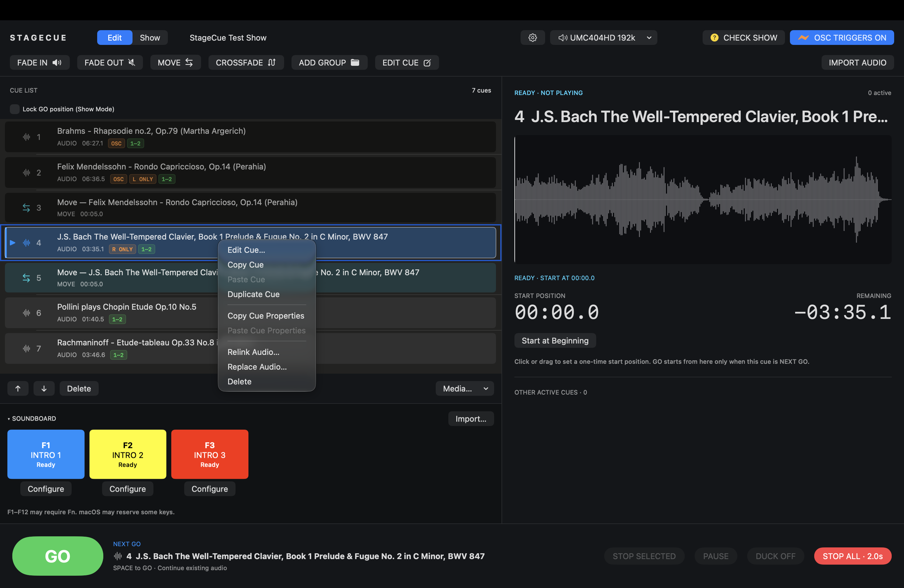Open settings via the gear icon
Image resolution: width=904 pixels, height=588 pixels.
click(533, 38)
